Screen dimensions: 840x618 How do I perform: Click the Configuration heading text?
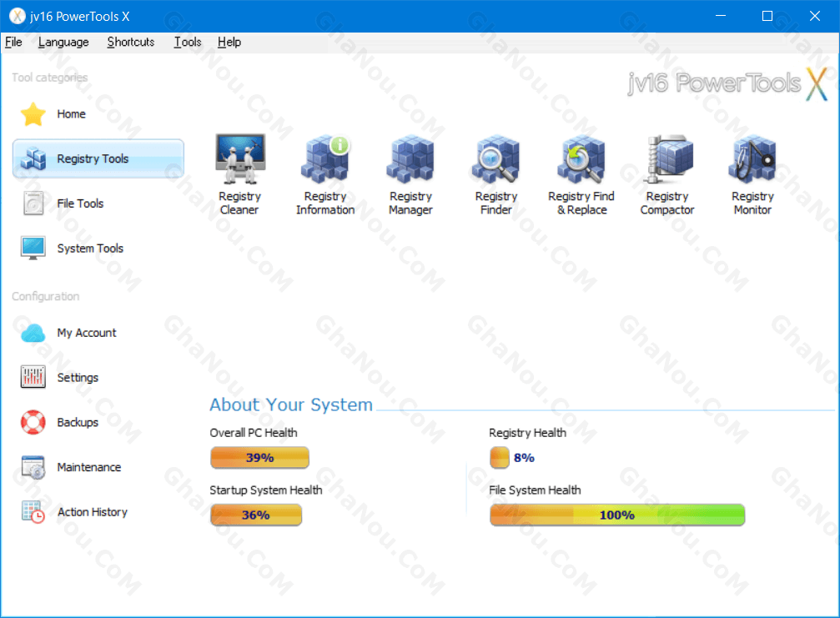pos(46,296)
